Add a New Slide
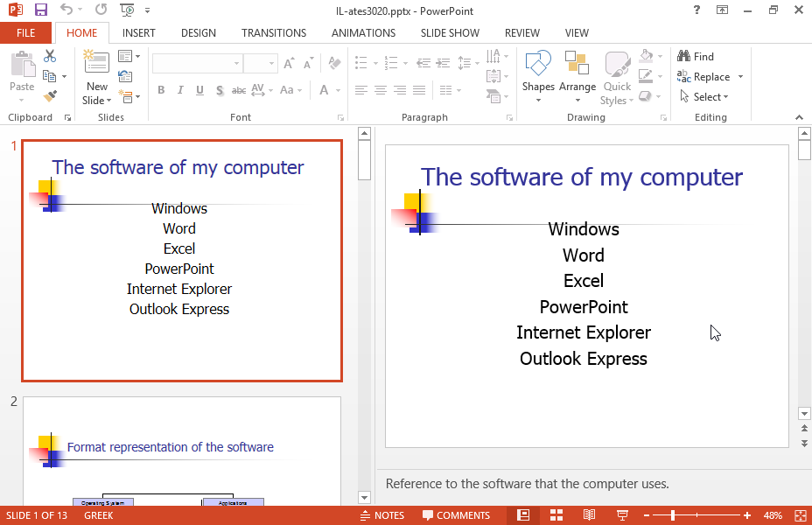The width and height of the screenshot is (812, 525). [97, 78]
